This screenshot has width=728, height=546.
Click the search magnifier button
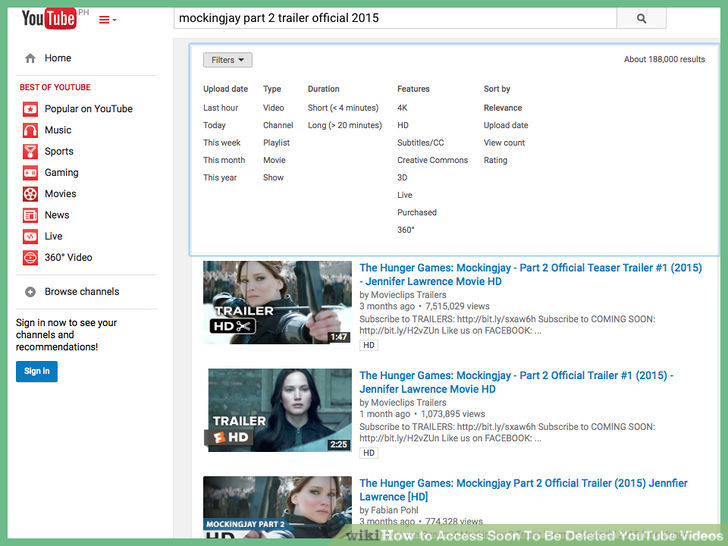click(641, 19)
